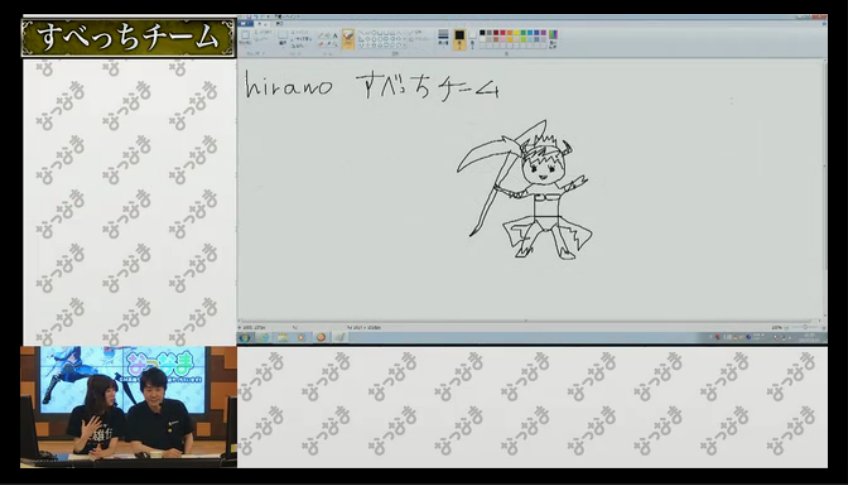The width and height of the screenshot is (848, 485).
Task: Open the blue Paint file menu button
Action: click(245, 24)
